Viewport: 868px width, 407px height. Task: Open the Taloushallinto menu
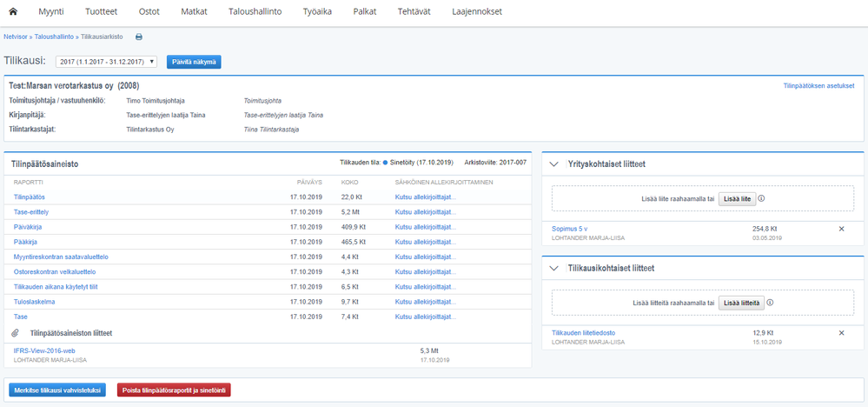[255, 11]
